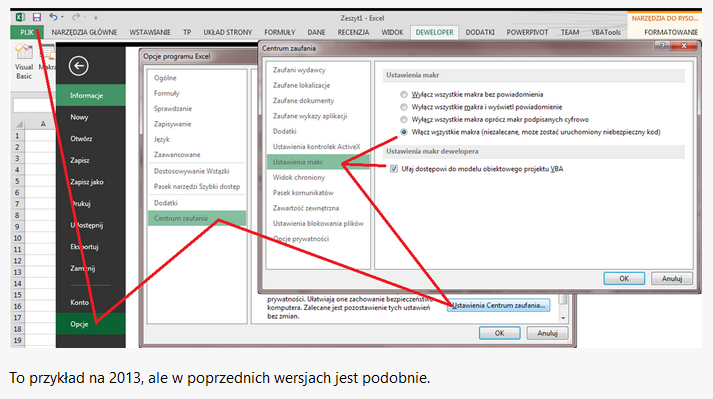The height and width of the screenshot is (399, 713).
Task: Choose 'Wyłącz wszystkie makra oprócz makr podpisanych cyfrowo'
Action: point(403,120)
